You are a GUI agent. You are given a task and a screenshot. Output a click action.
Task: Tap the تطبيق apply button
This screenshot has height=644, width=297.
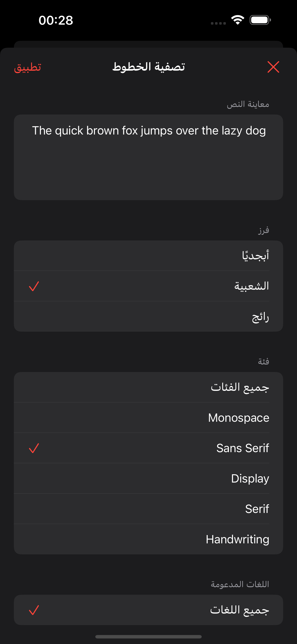click(x=27, y=67)
